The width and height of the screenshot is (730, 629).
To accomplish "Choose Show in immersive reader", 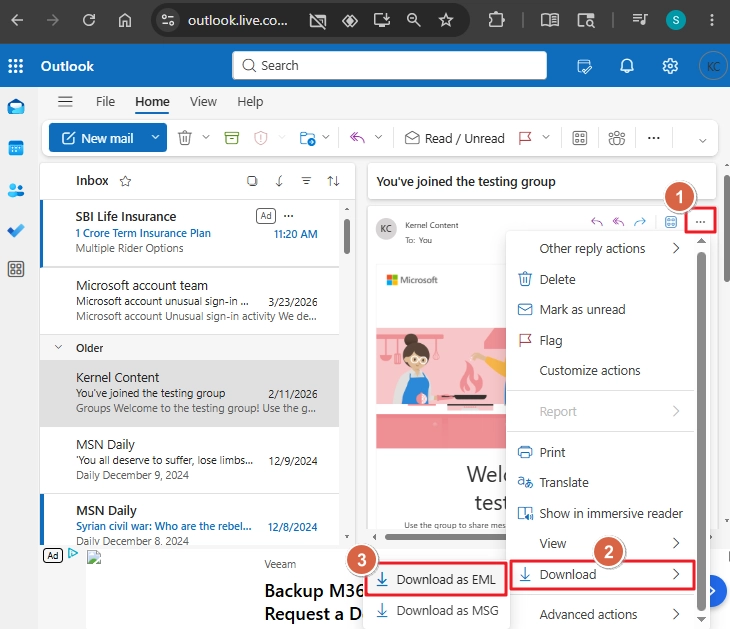I will pos(600,513).
